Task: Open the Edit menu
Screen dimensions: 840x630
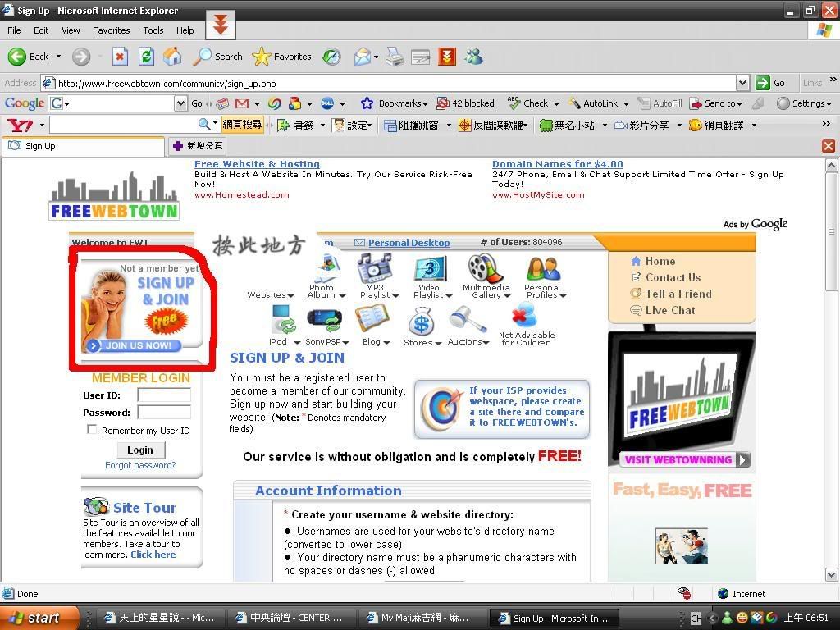Action: pos(41,30)
